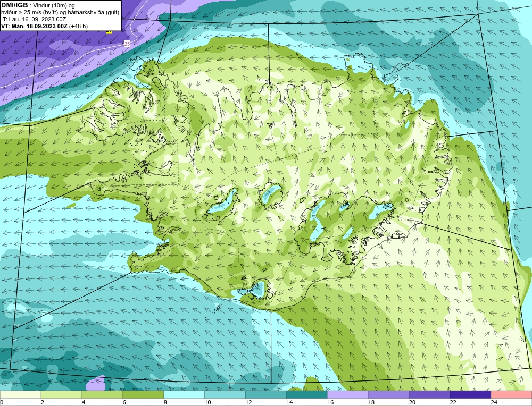Click the legend value "18"
This screenshot has height=406, width=532.
click(x=371, y=402)
